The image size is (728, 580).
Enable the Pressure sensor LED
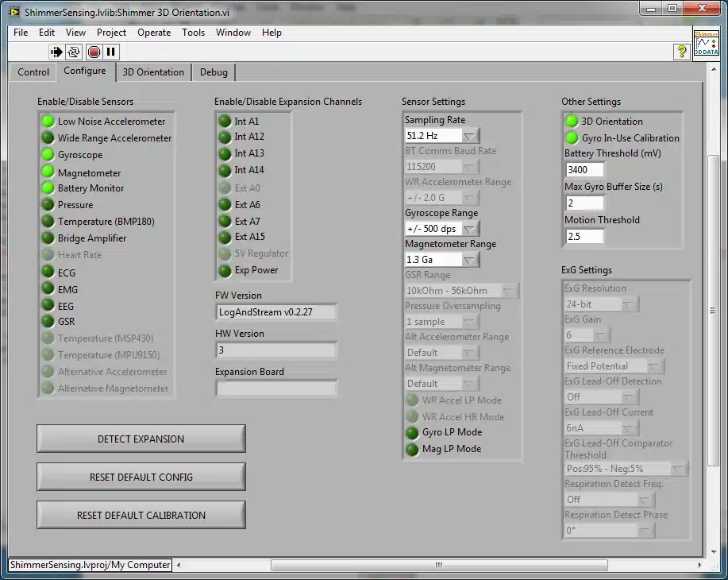(48, 205)
